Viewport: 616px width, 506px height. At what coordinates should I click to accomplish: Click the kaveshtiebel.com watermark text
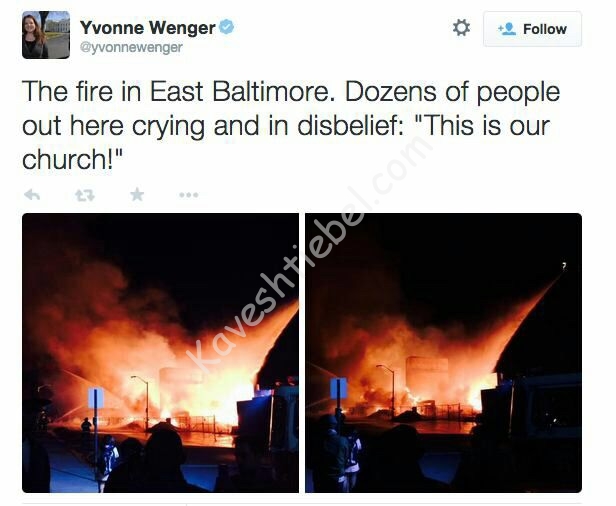(x=310, y=253)
